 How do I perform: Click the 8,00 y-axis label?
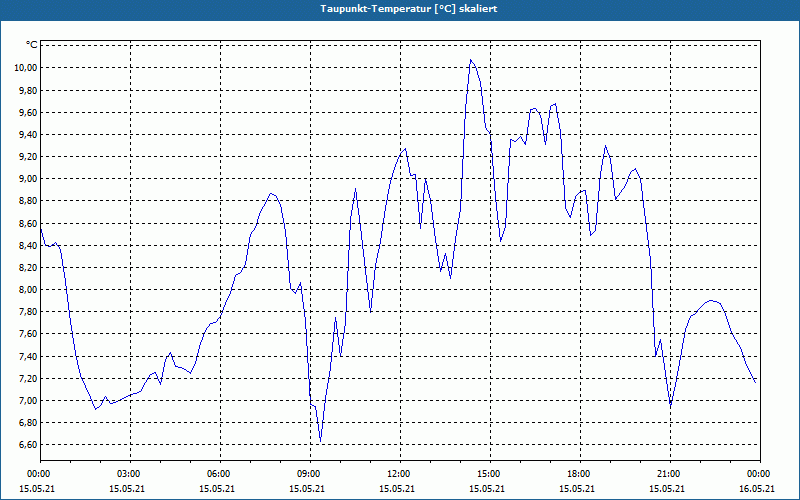28,290
